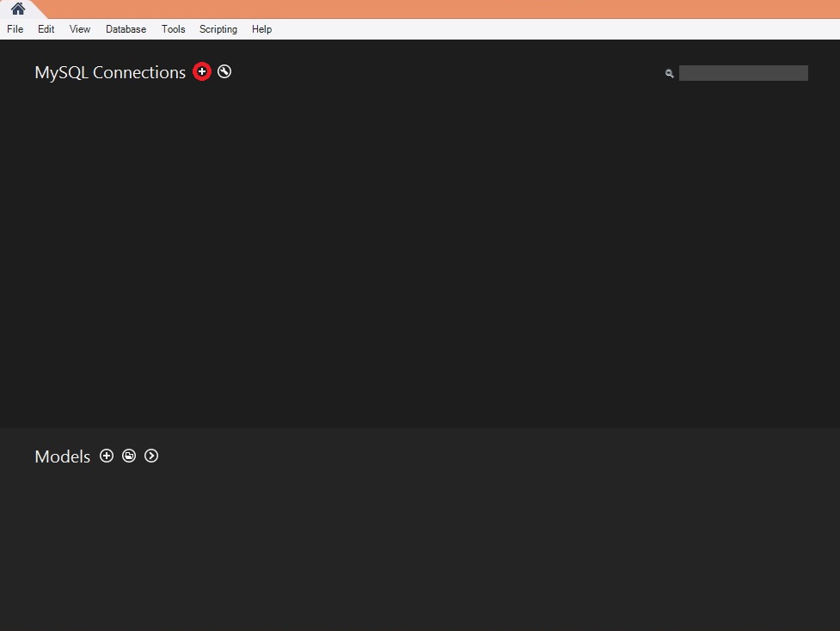Open the View menu
This screenshot has width=840, height=631.
tap(80, 29)
